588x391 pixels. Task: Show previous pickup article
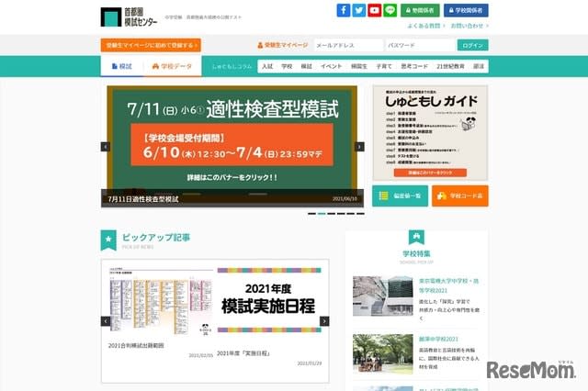coord(106,321)
